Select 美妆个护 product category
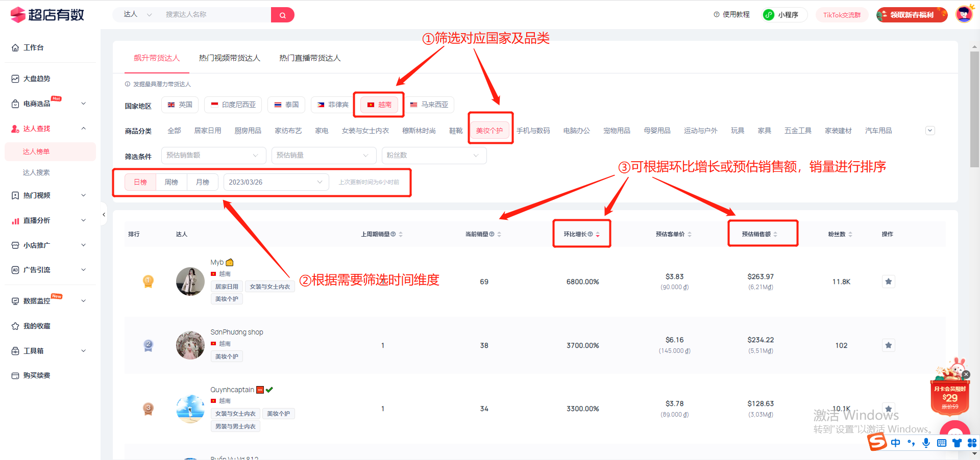This screenshot has height=460, width=980. [x=489, y=131]
